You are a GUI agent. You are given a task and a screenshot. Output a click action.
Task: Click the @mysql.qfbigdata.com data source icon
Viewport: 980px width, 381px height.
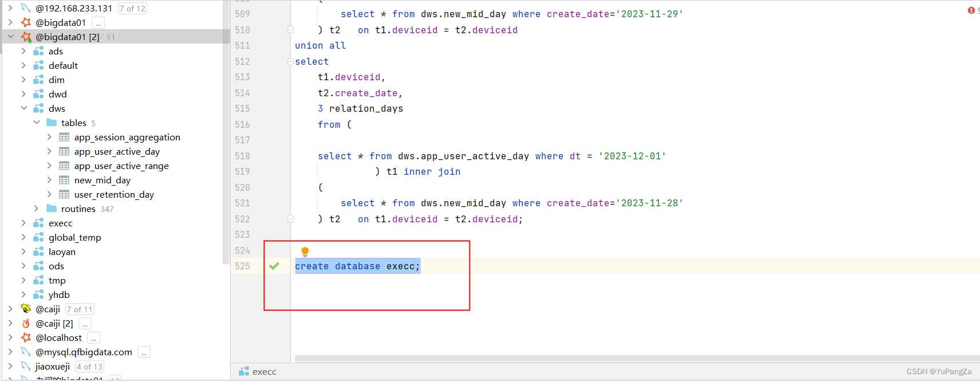(26, 352)
